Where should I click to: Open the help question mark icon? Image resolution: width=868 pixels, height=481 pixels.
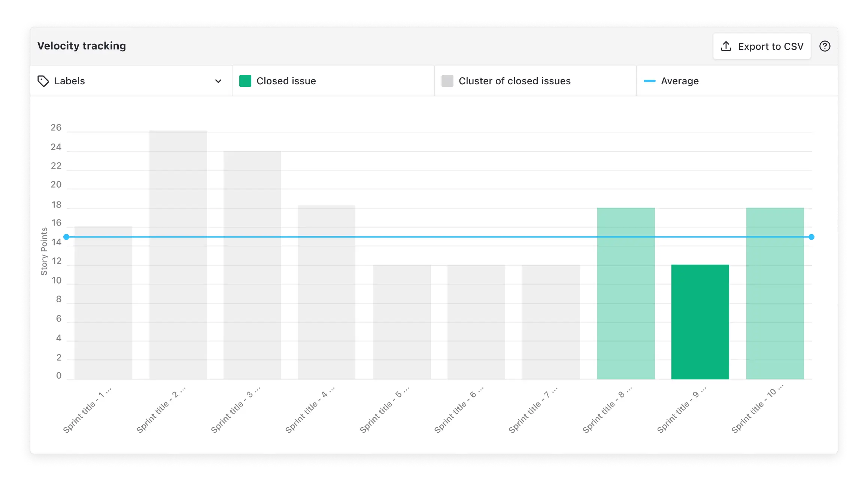(825, 46)
